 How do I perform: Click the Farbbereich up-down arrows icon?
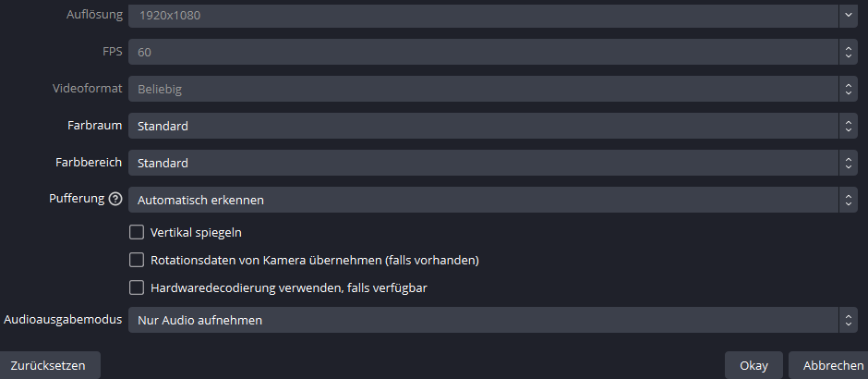click(848, 164)
